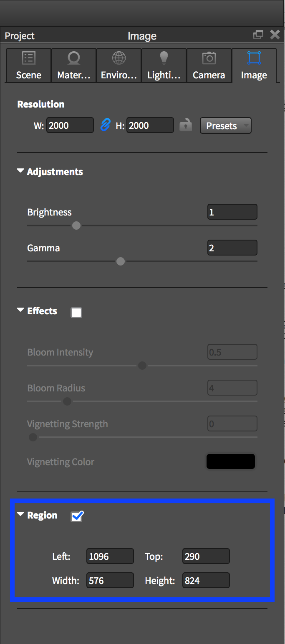The width and height of the screenshot is (285, 644).
Task: Click the Gamma slider handle
Action: click(121, 261)
